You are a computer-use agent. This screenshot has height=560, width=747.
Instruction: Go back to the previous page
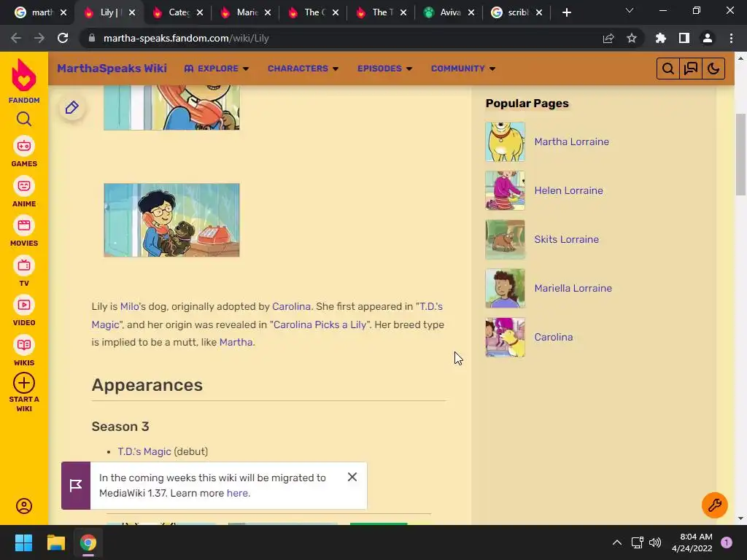point(16,38)
